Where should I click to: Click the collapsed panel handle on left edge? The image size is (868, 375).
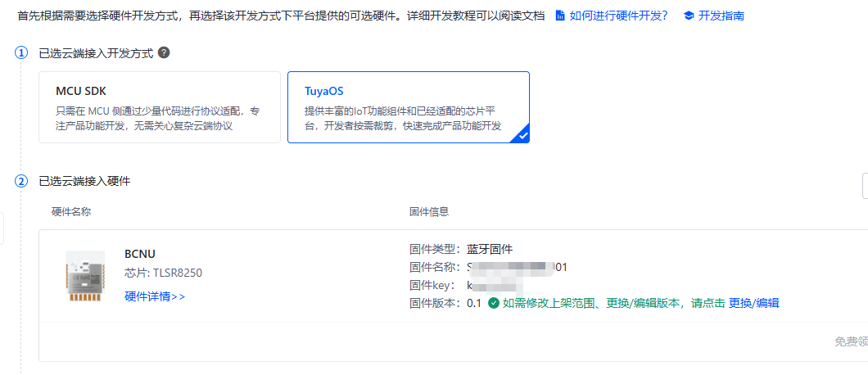coord(2,228)
